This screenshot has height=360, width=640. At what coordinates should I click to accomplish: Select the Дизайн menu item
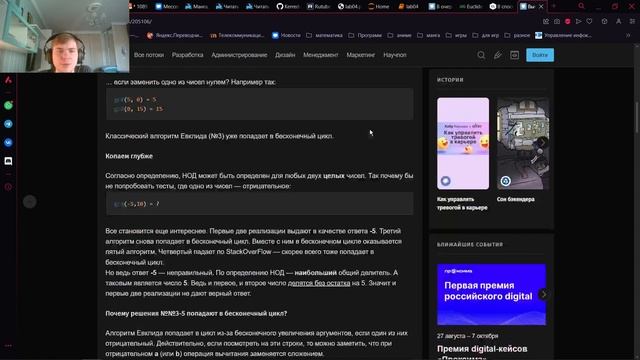coord(285,55)
